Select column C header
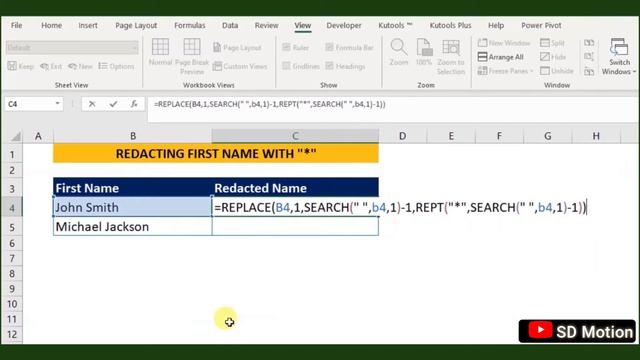Screen dimensions: 640x360 coord(295,136)
